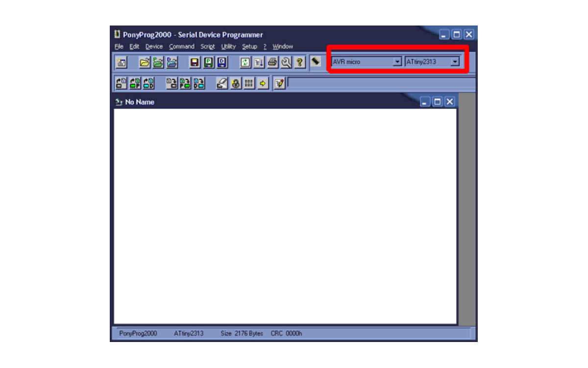The image size is (588, 368).
Task: Open the Utility menu
Action: tap(228, 47)
